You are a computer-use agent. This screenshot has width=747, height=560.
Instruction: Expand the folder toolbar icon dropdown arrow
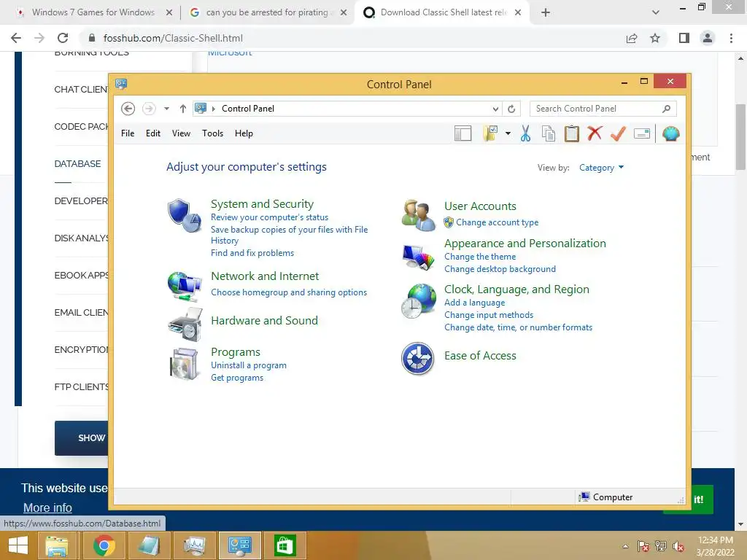click(x=508, y=134)
